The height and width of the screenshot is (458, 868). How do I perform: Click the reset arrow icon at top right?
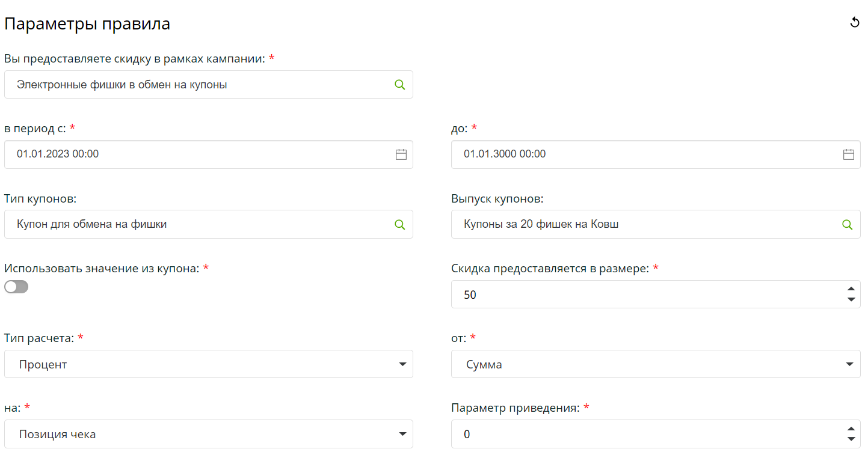pyautogui.click(x=854, y=23)
